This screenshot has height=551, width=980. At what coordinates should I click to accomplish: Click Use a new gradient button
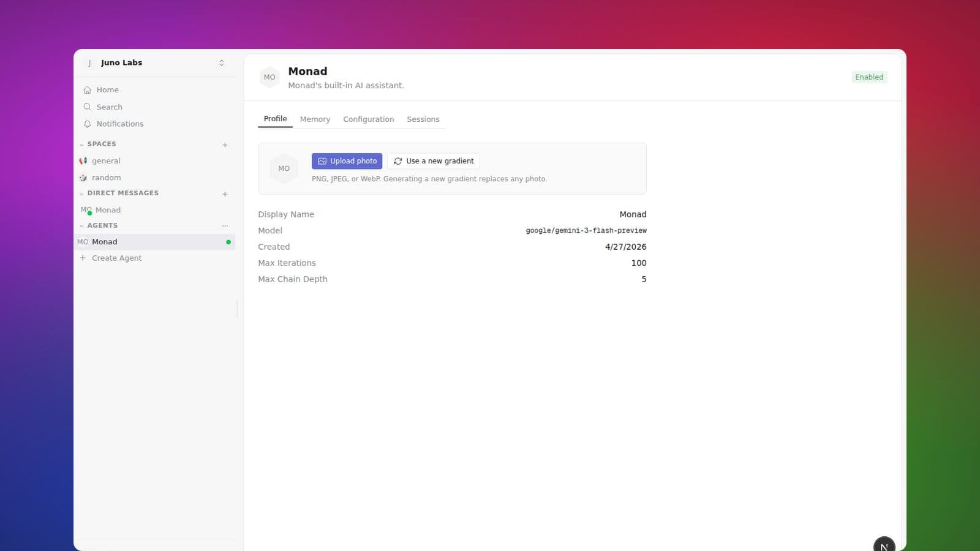(x=434, y=161)
